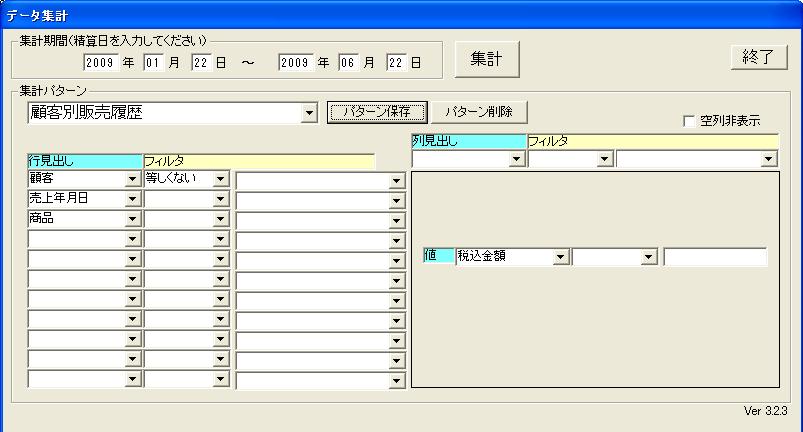Open the 列見出し column heading dropdown

[x=516, y=159]
